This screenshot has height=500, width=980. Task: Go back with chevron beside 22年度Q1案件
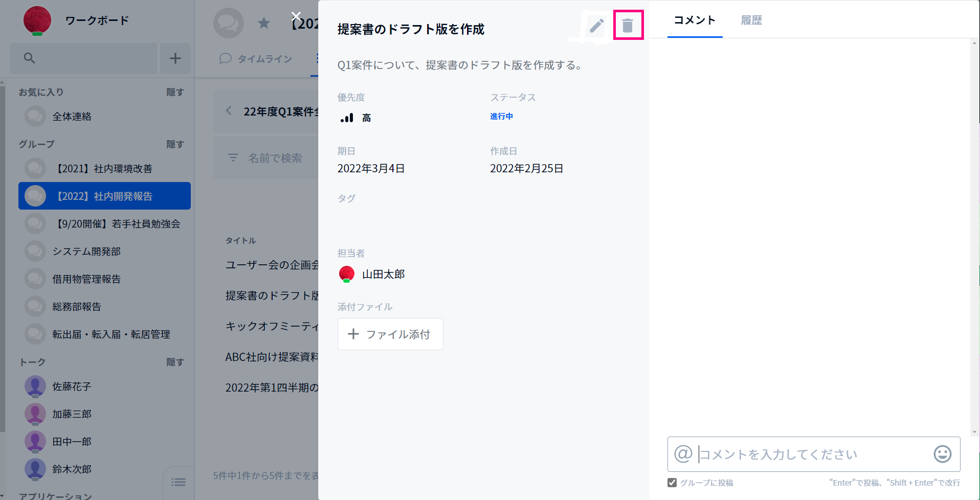click(x=229, y=111)
